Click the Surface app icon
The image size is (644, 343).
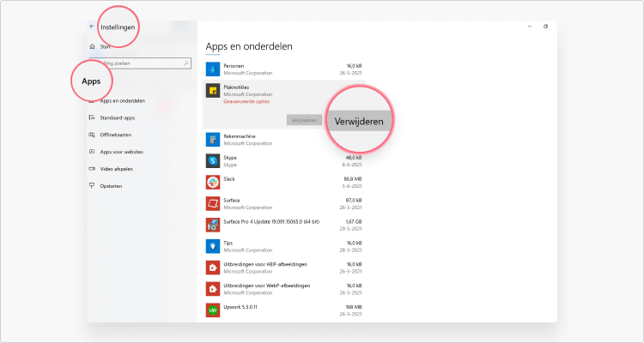(213, 204)
